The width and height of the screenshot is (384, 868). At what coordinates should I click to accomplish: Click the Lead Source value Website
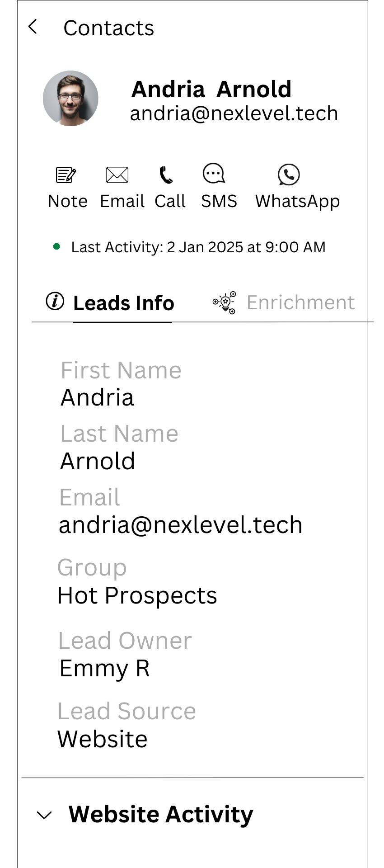tap(103, 739)
